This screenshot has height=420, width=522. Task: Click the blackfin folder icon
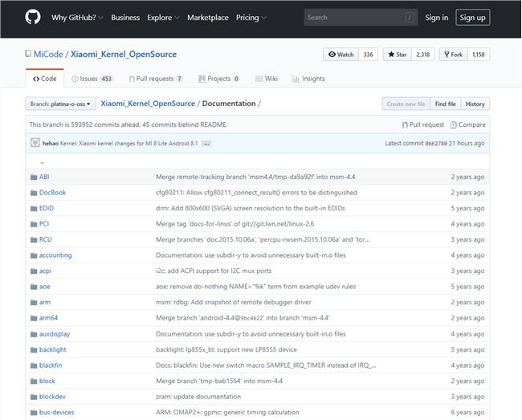point(34,365)
